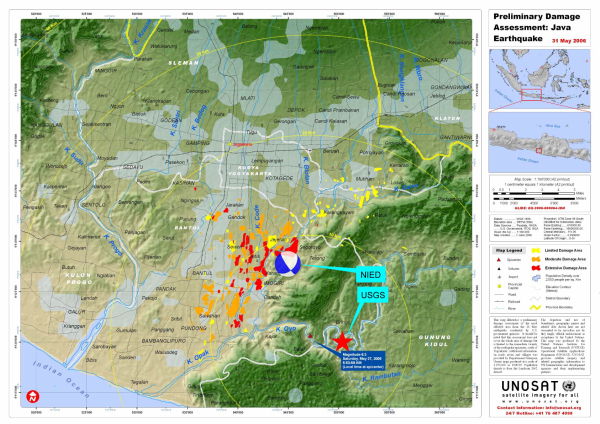This screenshot has height=424, width=600.
Task: Click the Airport symbol in the legend
Action: (499, 277)
